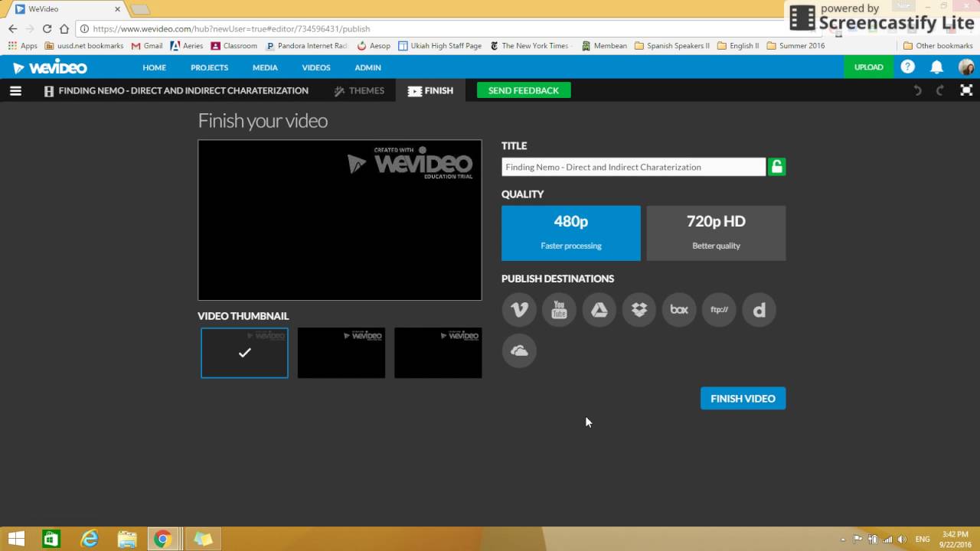Open the VIDEOS menu
This screenshot has width=980, height=551.
point(316,67)
